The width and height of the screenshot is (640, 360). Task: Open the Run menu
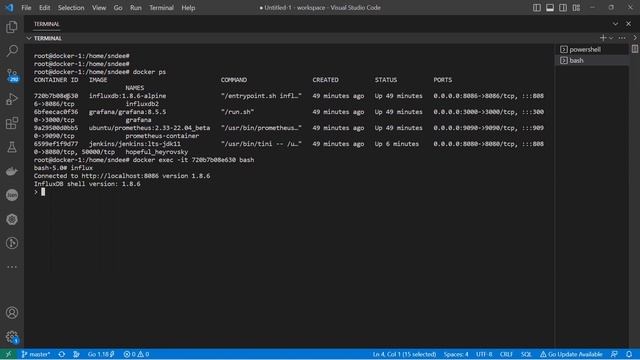[x=136, y=7]
